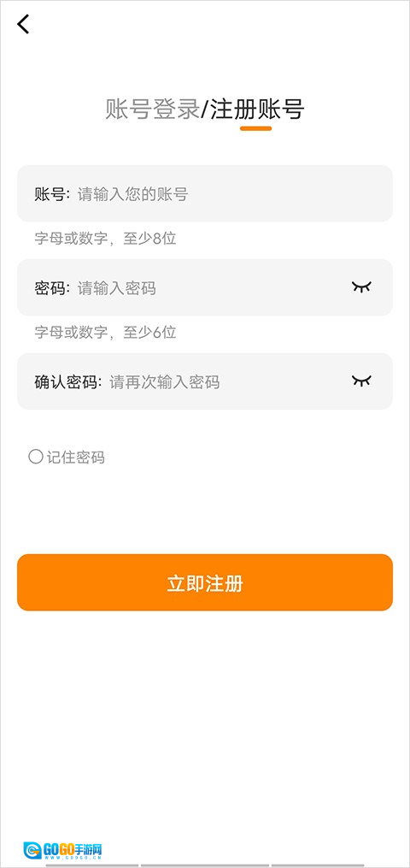Viewport: 410px width, 868px height.
Task: Click the slash between tab titles
Action: coord(204,109)
